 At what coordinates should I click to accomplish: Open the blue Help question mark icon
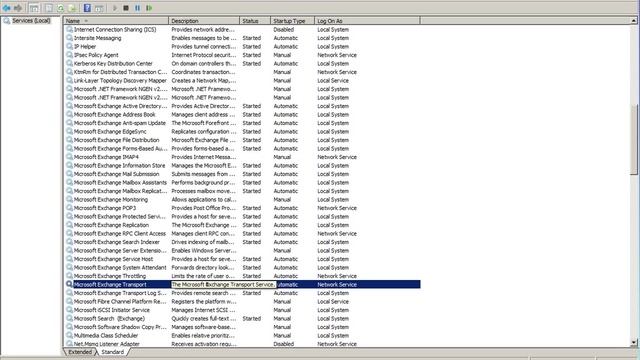pos(87,8)
